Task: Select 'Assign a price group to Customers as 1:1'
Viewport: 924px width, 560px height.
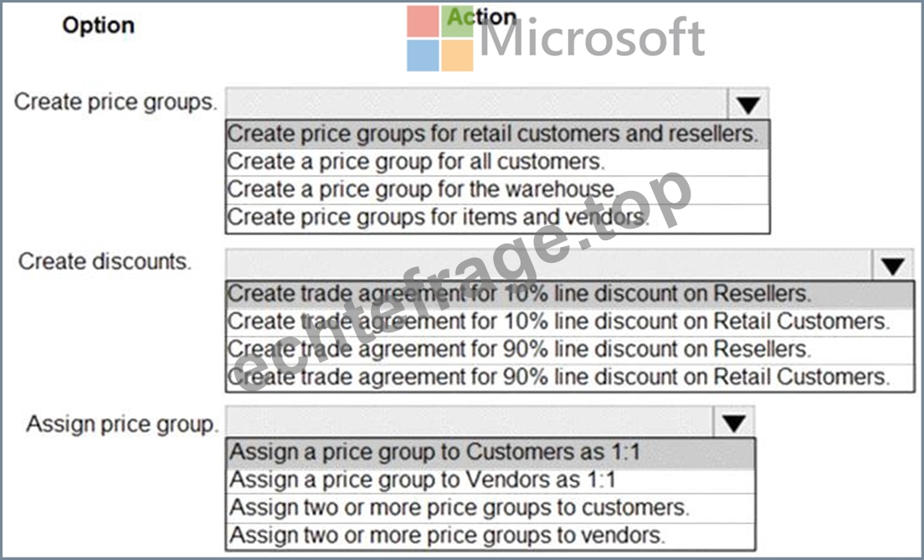Action: (490, 452)
